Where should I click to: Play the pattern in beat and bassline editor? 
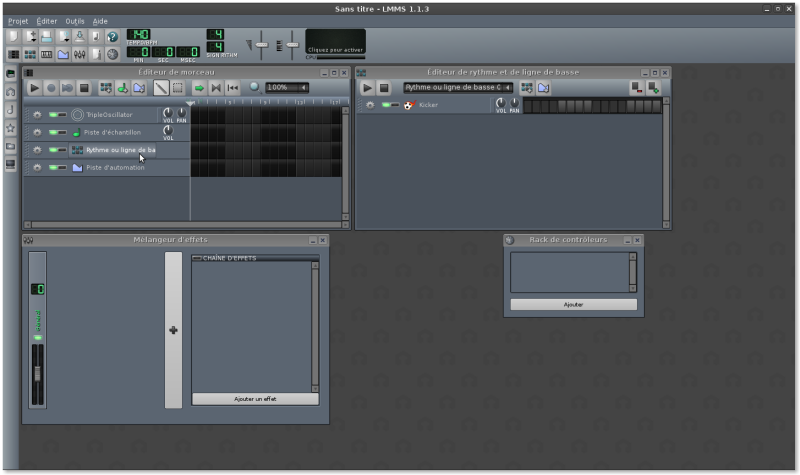pyautogui.click(x=367, y=88)
